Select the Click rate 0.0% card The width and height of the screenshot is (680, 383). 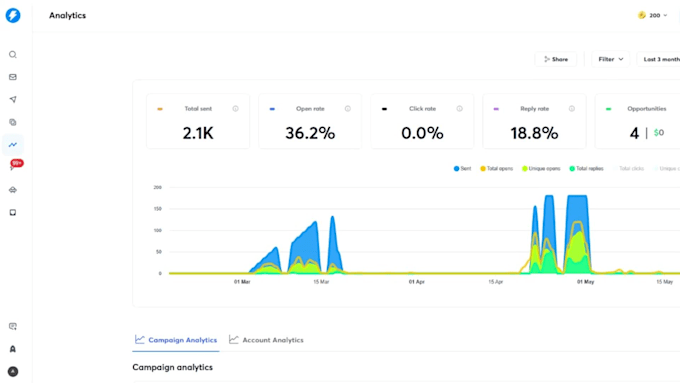coord(422,121)
